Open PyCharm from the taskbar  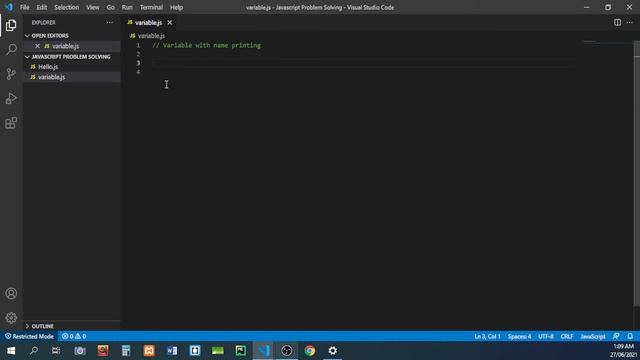[x=241, y=351]
